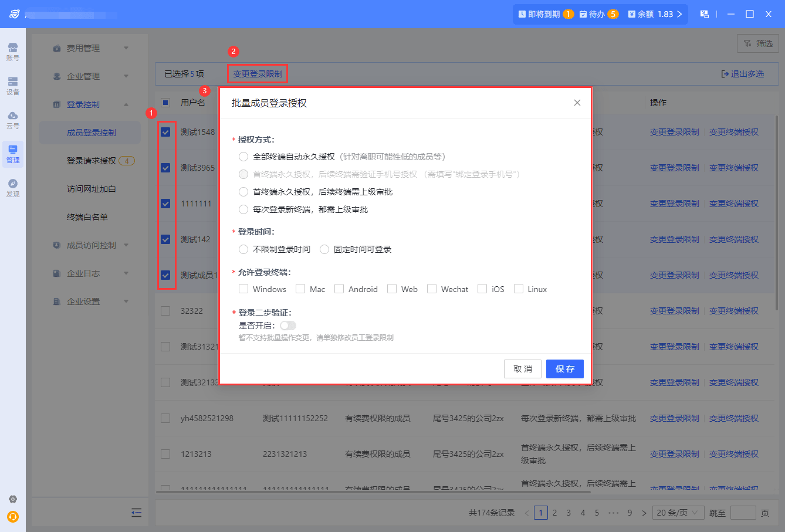
Task: Uncheck the 1111111 row checkbox
Action: coord(165,204)
